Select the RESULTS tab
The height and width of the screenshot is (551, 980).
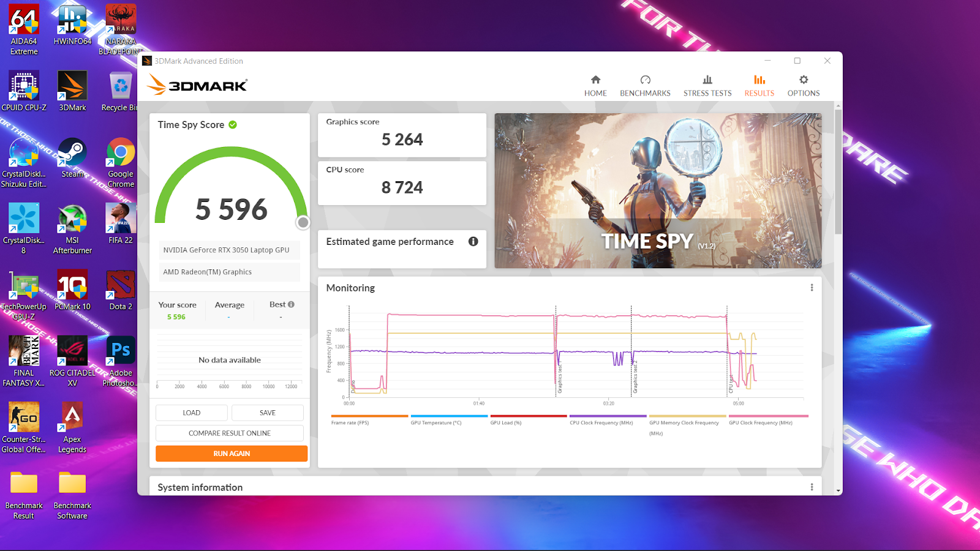[x=759, y=86]
